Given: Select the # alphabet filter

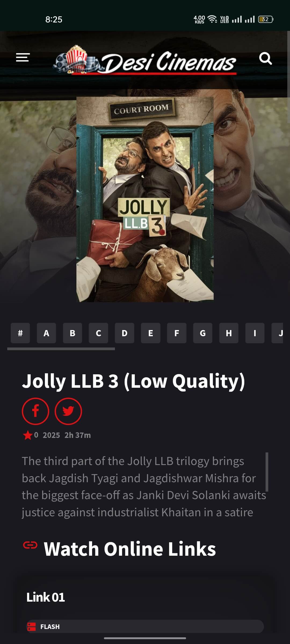Looking at the screenshot, I should coord(20,333).
